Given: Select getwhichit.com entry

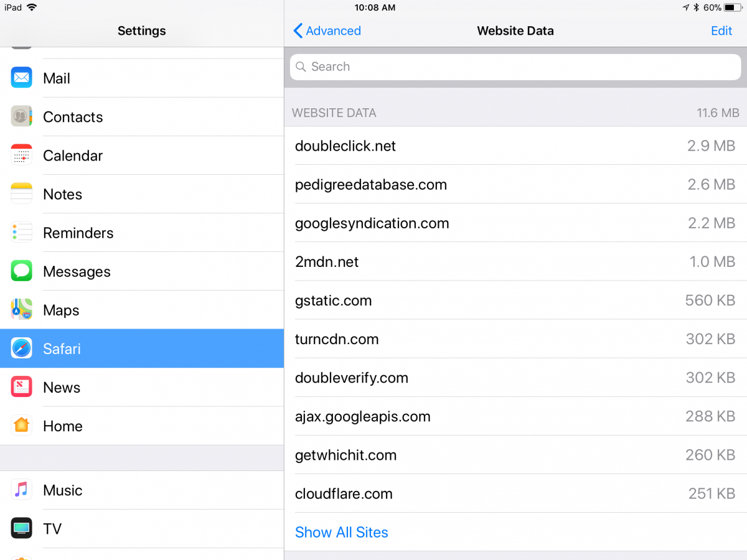Looking at the screenshot, I should (x=515, y=454).
